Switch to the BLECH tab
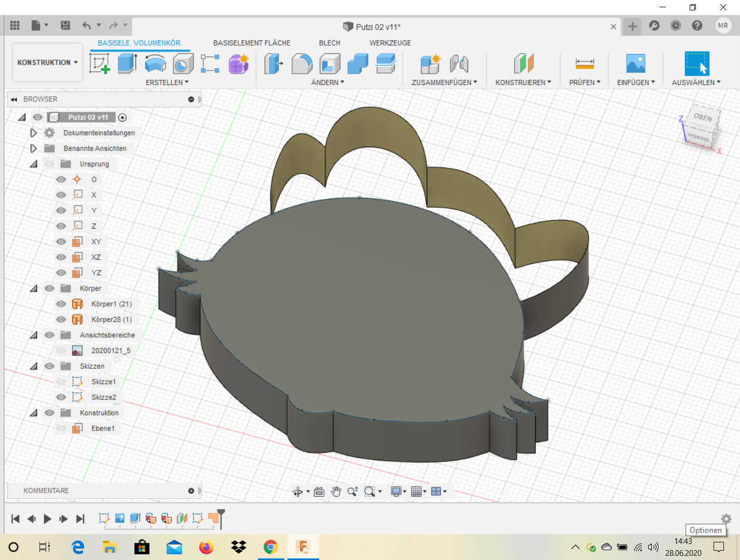This screenshot has height=560, width=740. coord(330,43)
